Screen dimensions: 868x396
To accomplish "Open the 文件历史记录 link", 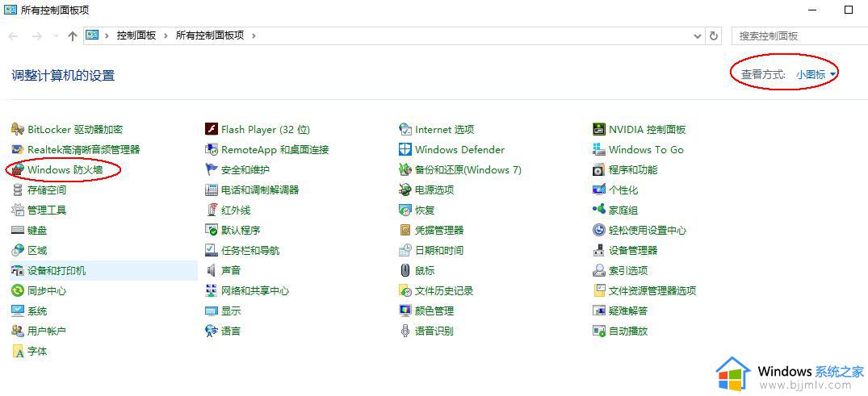I will click(x=444, y=290).
